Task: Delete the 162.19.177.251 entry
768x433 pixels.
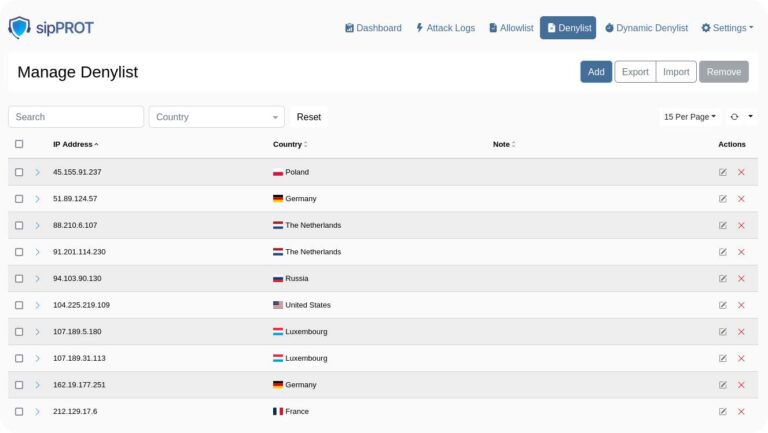Action: coord(741,385)
